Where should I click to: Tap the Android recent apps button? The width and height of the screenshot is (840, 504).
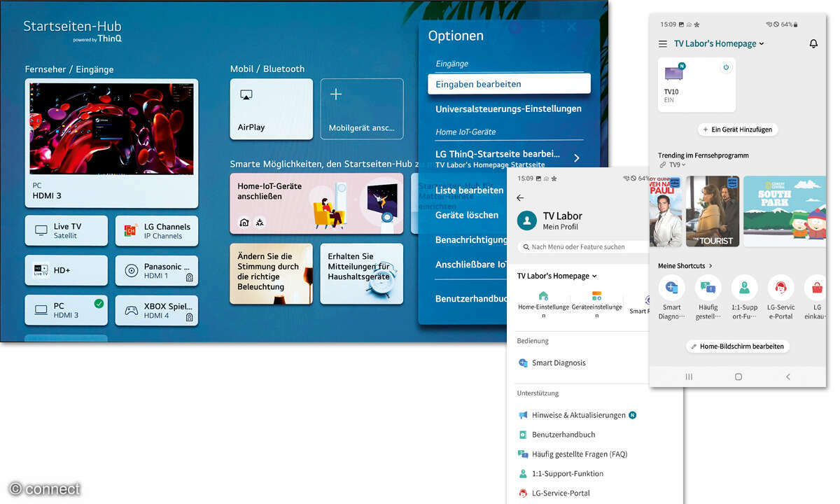point(689,377)
